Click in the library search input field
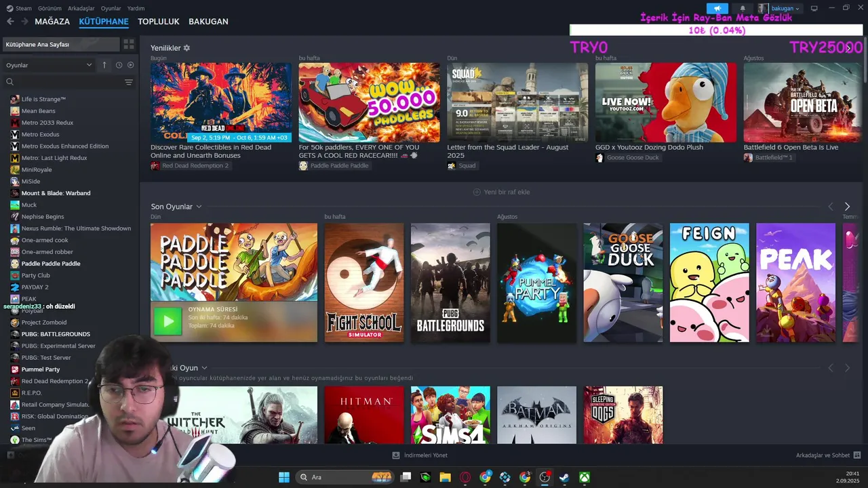The width and height of the screenshot is (868, 488). (x=68, y=82)
